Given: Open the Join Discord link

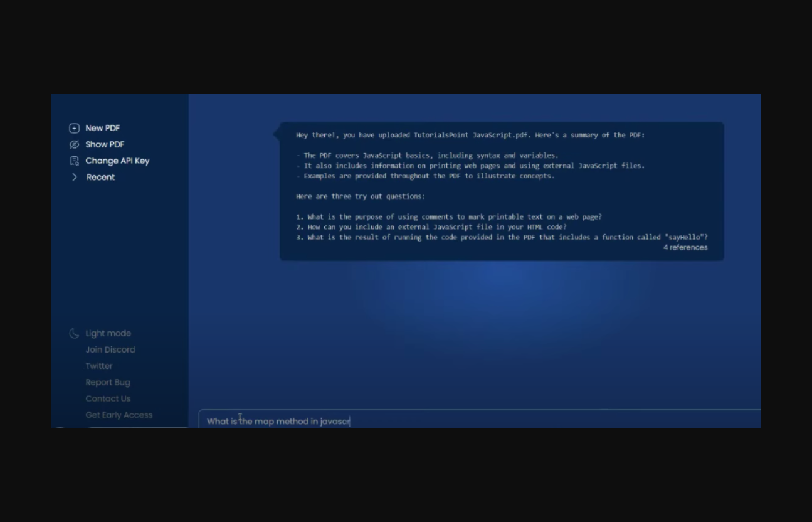Looking at the screenshot, I should pos(110,349).
